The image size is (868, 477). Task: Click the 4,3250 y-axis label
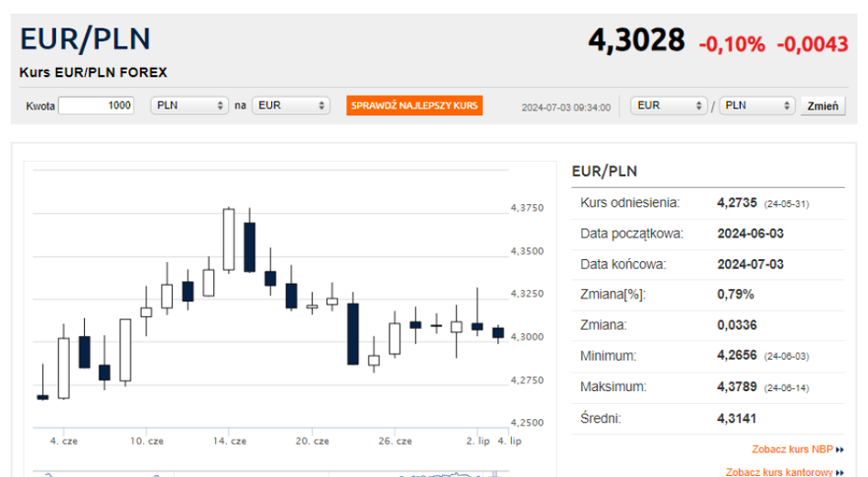click(527, 294)
